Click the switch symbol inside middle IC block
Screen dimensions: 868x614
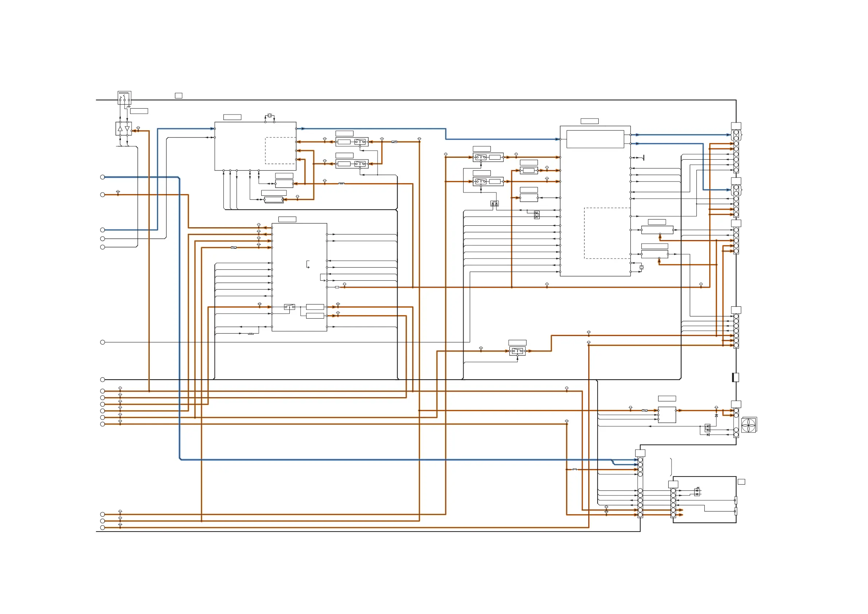coord(290,307)
